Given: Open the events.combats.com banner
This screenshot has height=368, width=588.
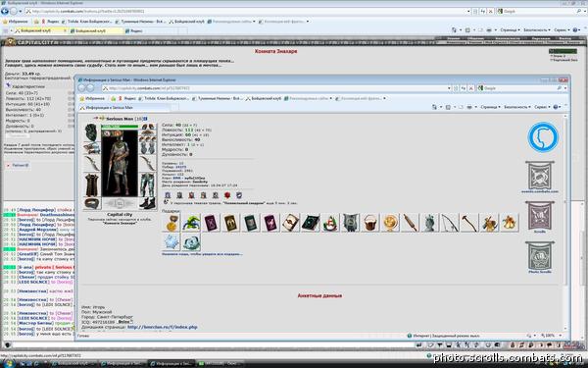Looking at the screenshot, I should coord(540,177).
